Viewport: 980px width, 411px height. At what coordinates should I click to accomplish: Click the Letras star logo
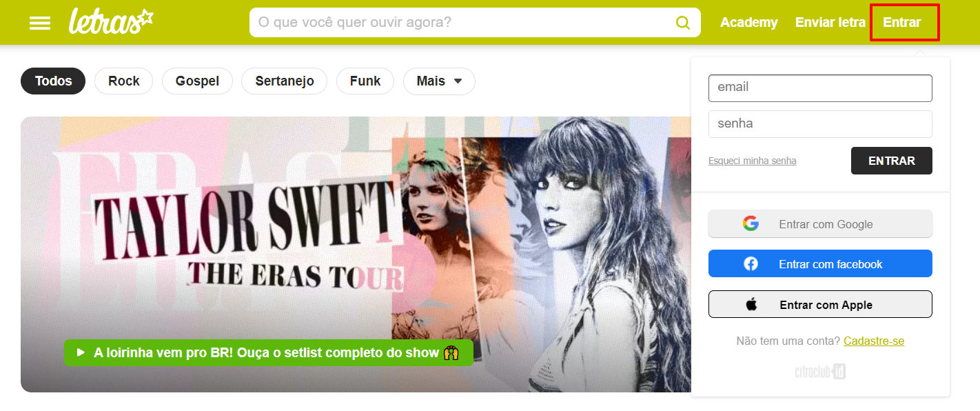click(x=110, y=21)
